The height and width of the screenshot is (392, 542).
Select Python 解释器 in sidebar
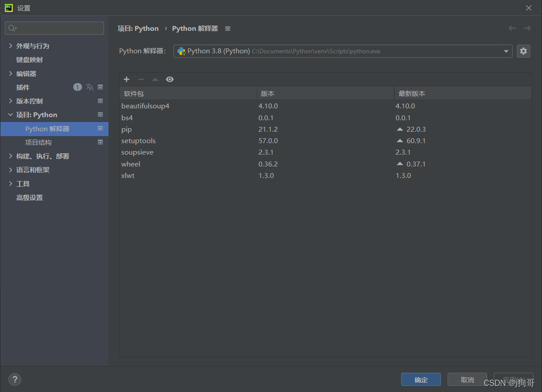(54, 129)
